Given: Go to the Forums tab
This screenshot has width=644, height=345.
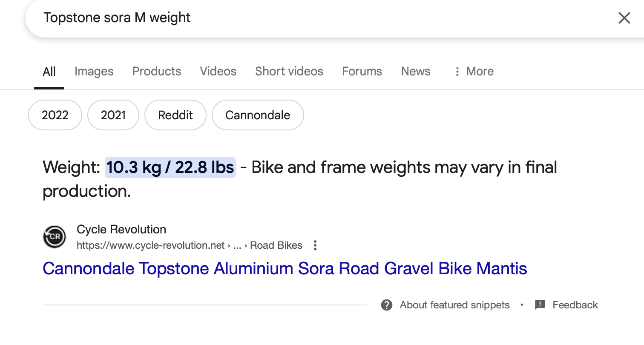Looking at the screenshot, I should [x=362, y=72].
